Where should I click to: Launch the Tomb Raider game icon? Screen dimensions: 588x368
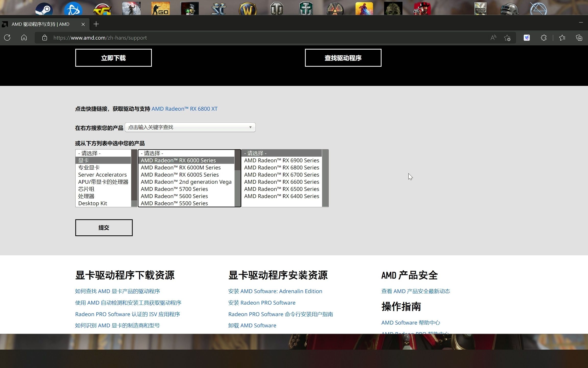[x=131, y=8]
